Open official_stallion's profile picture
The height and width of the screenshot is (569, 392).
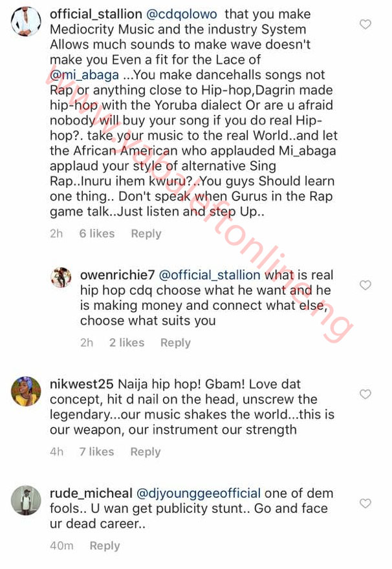[x=26, y=24]
